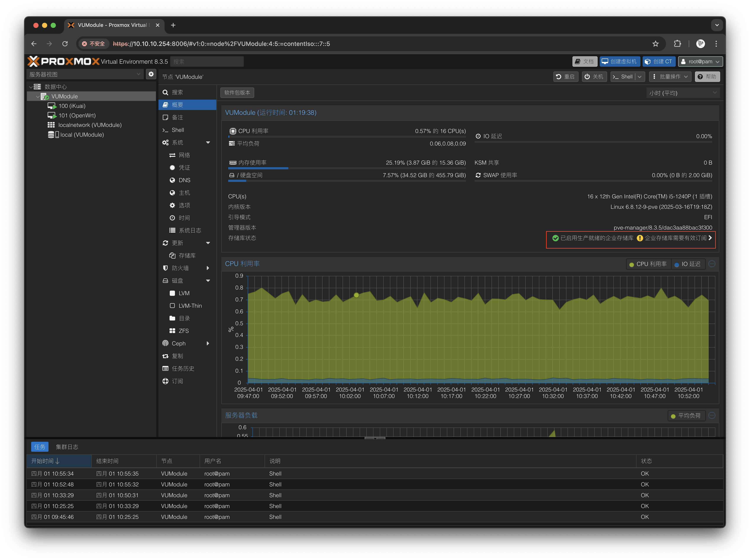
Task: Click the 防火墙 firewall shield item
Action: pyautogui.click(x=180, y=268)
